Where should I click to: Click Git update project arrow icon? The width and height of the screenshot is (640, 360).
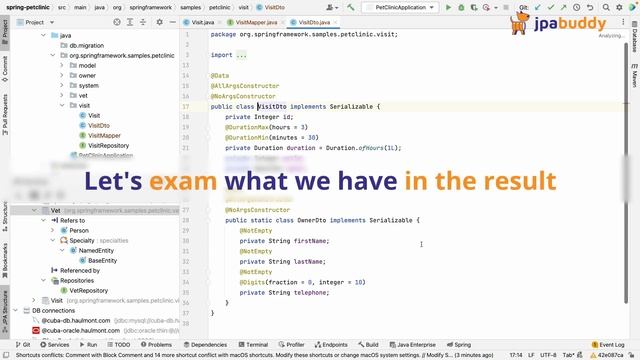(538, 7)
